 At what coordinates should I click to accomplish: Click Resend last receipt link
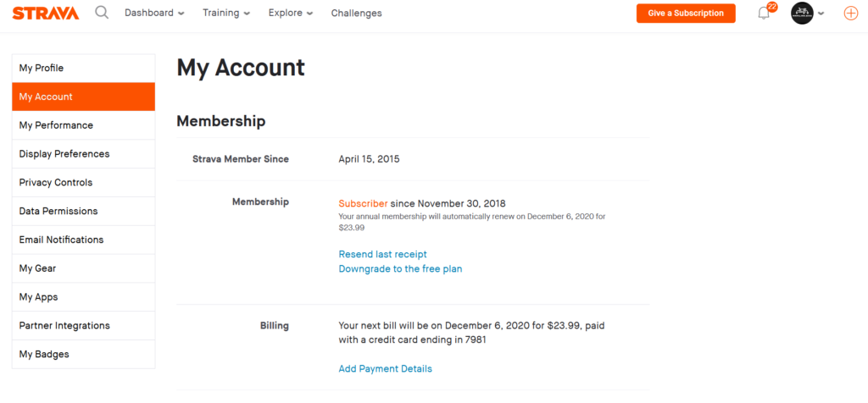coord(382,254)
